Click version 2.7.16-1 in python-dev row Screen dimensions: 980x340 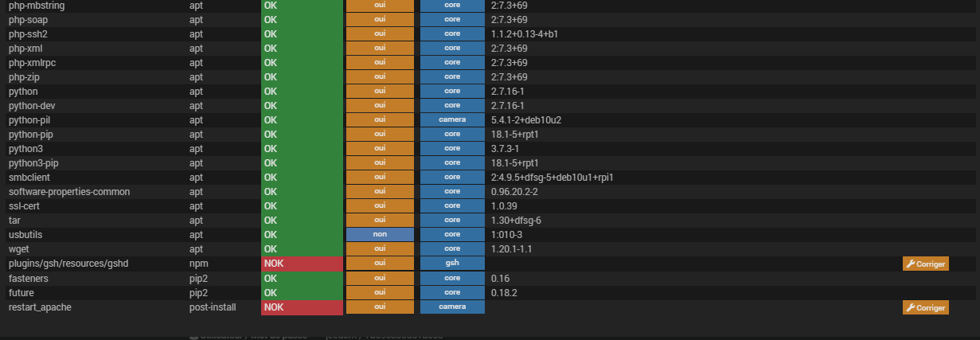[x=507, y=105]
